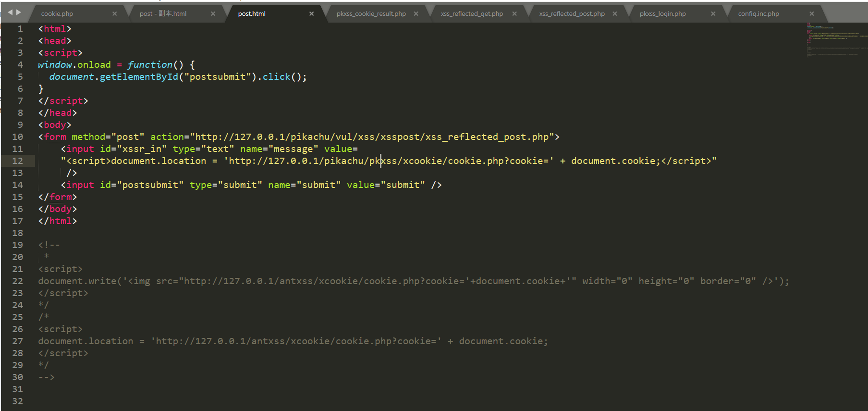Click line number 1 in gutter
Viewport: 868px width, 411px height.
click(20, 28)
